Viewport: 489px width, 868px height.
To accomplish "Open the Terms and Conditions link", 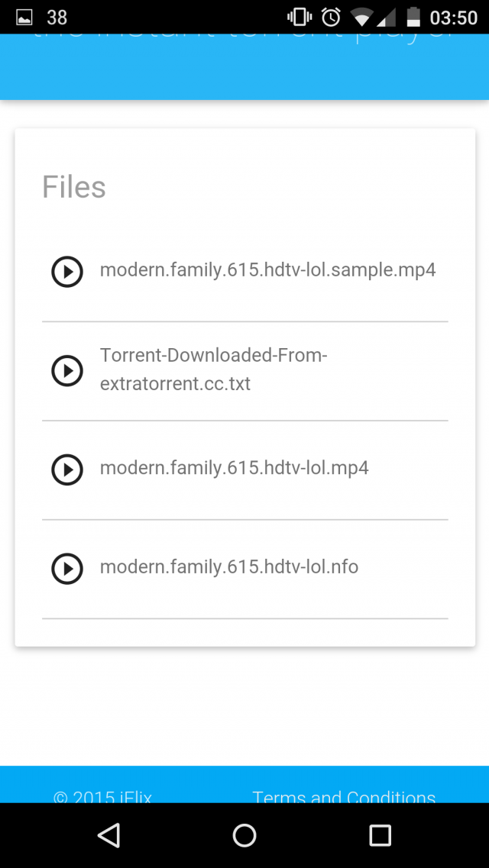I will (344, 797).
